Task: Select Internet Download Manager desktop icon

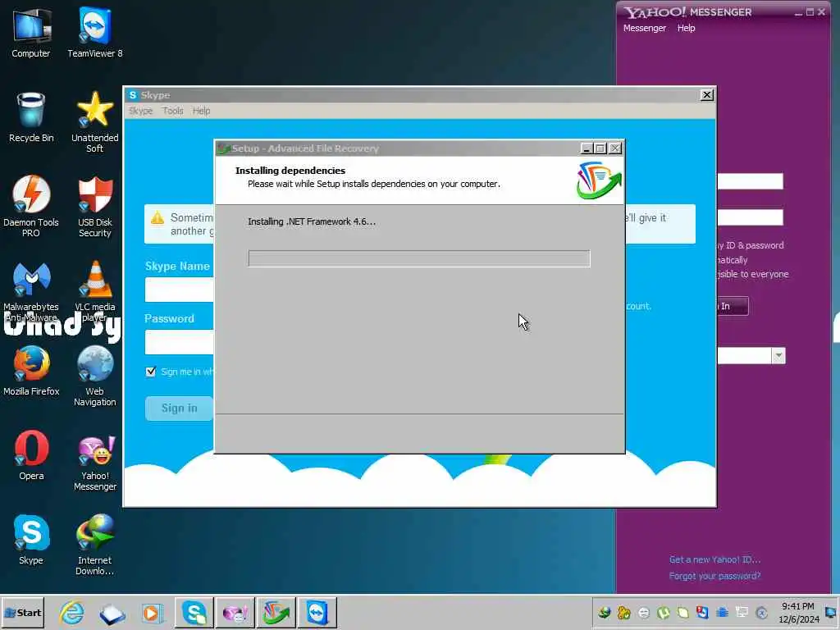Action: click(95, 546)
